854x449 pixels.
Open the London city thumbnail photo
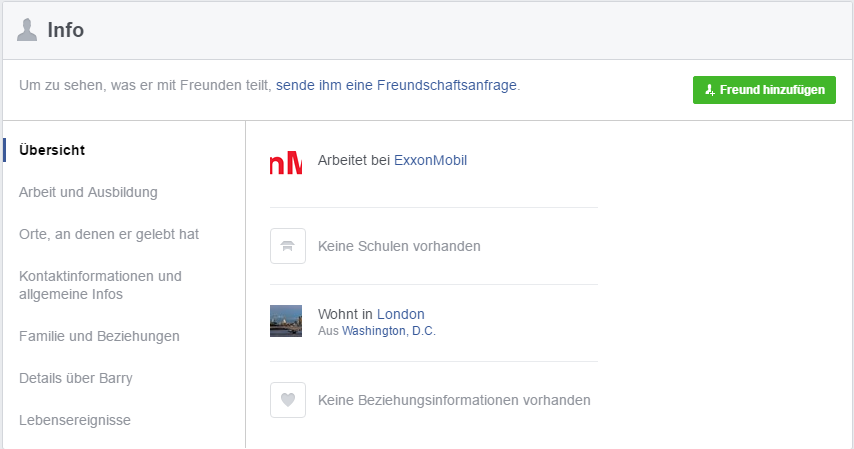(286, 321)
